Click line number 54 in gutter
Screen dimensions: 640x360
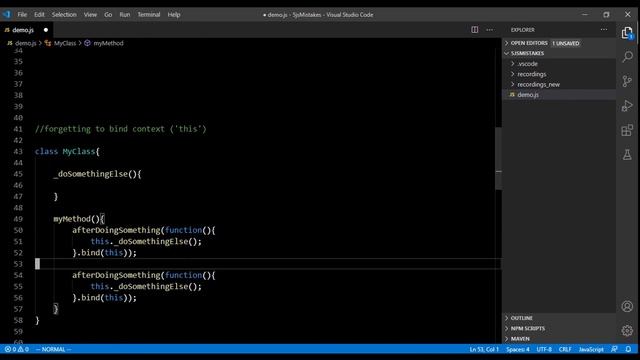(18, 275)
